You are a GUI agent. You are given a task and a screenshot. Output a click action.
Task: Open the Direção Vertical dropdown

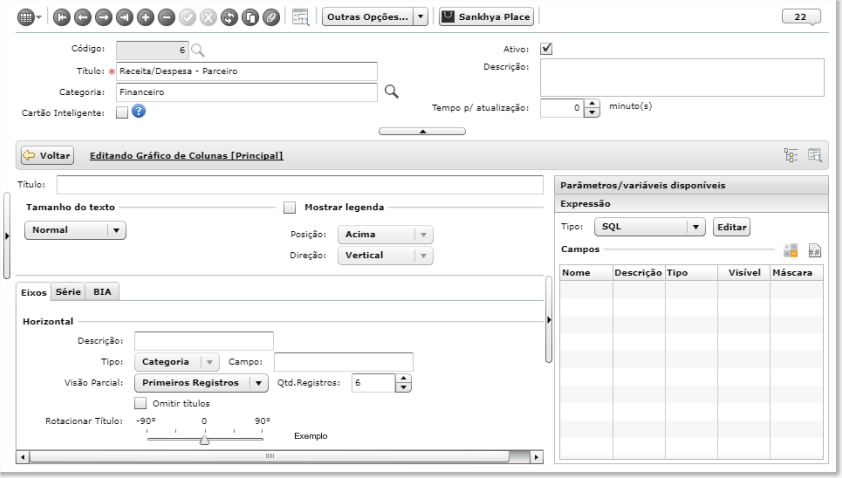click(385, 255)
